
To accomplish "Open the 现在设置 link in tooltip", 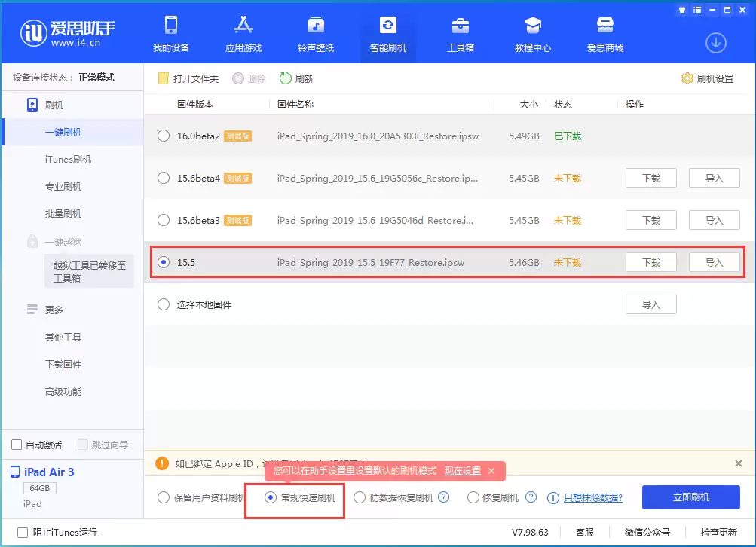I will point(462,471).
